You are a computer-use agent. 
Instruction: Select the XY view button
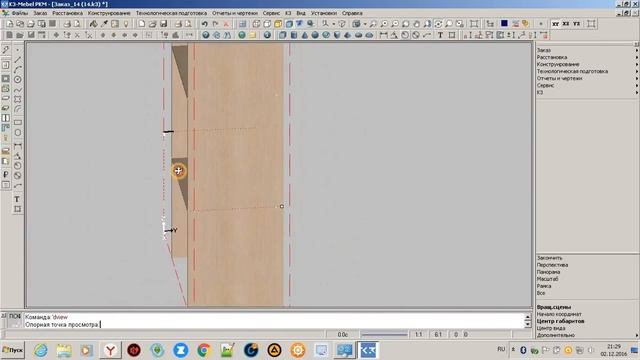point(556,24)
